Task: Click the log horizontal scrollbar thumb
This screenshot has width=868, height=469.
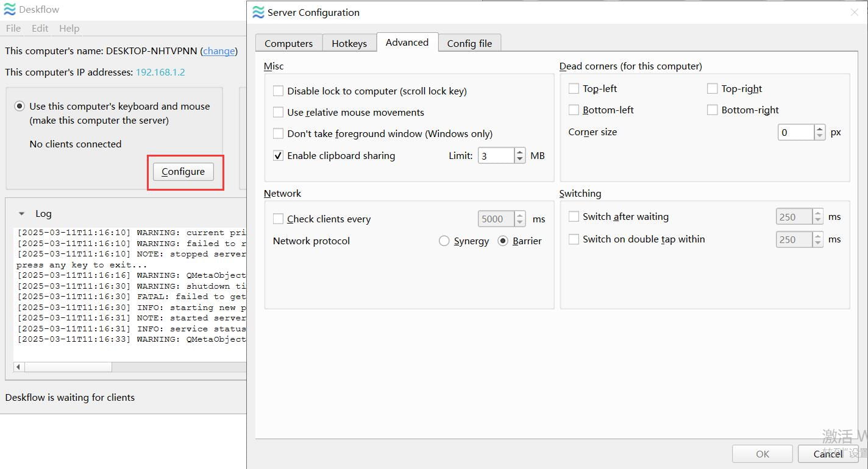Action: pos(68,367)
